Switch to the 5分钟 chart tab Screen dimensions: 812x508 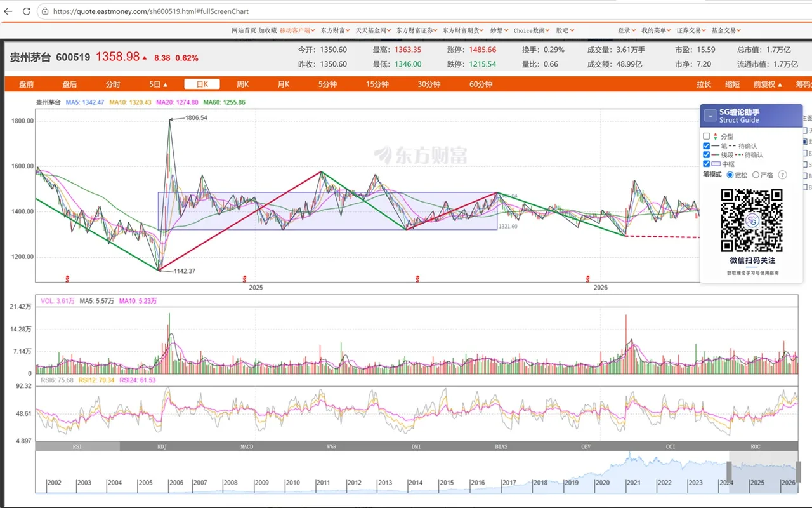327,84
